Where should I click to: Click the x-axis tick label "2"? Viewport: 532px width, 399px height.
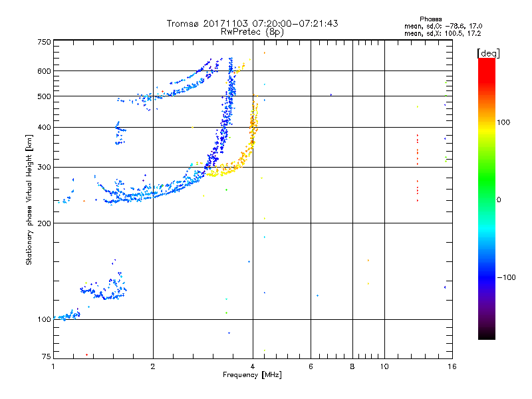pyautogui.click(x=153, y=366)
